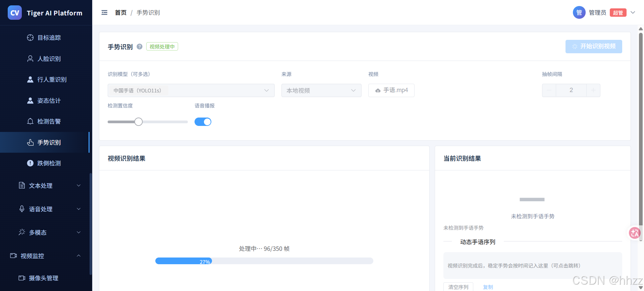The height and width of the screenshot is (291, 644).
Task: Click the 开始识别视频 button
Action: [594, 47]
